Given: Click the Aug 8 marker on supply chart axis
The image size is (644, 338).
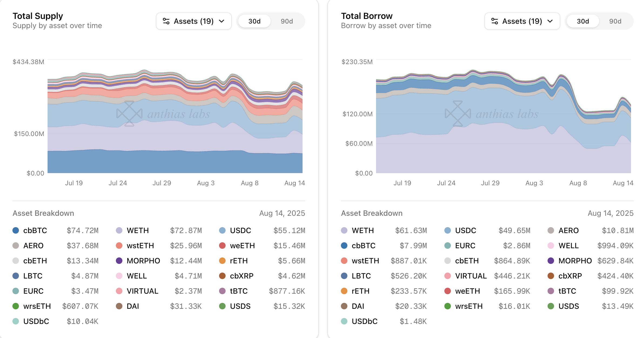Looking at the screenshot, I should 250,183.
